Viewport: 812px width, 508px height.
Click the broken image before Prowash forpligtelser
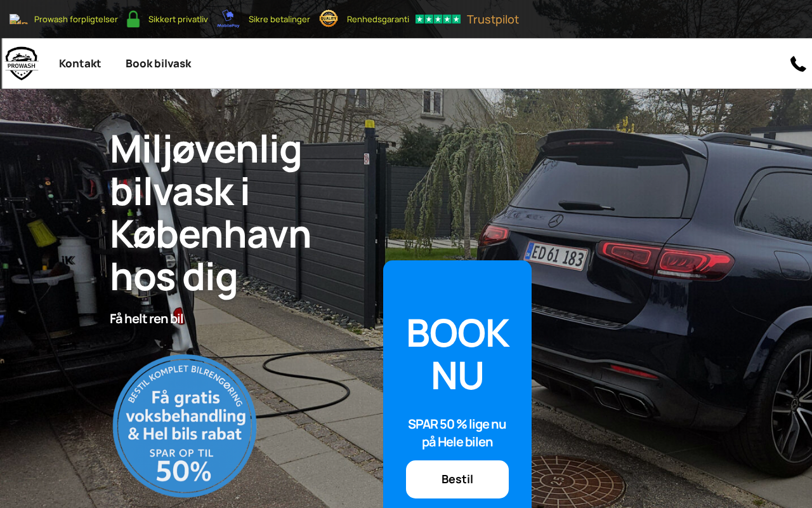[x=18, y=19]
